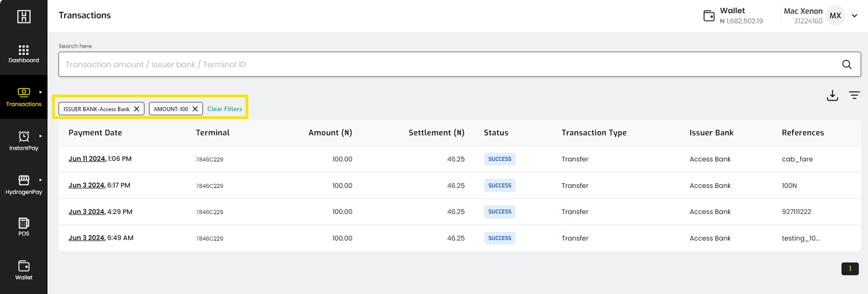Click the Payment Date column header

tap(95, 133)
